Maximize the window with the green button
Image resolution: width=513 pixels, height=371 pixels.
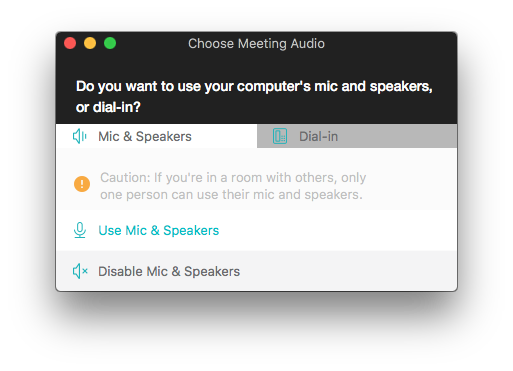coord(110,43)
